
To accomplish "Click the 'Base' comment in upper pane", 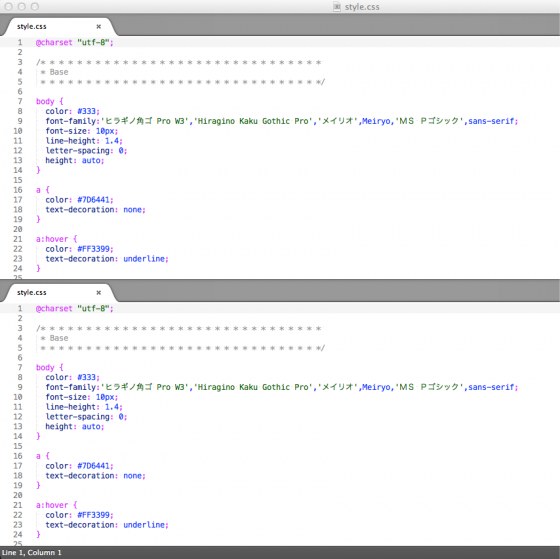I will pos(59,72).
